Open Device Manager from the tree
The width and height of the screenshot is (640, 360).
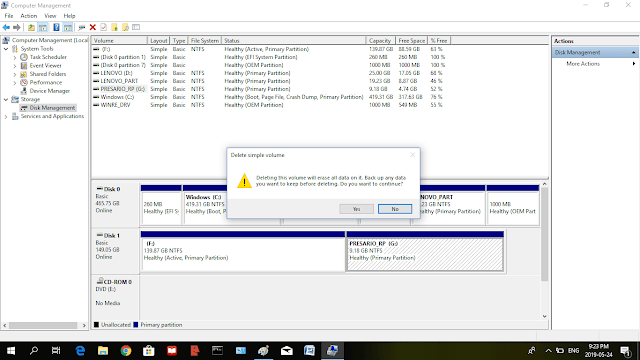click(x=49, y=91)
